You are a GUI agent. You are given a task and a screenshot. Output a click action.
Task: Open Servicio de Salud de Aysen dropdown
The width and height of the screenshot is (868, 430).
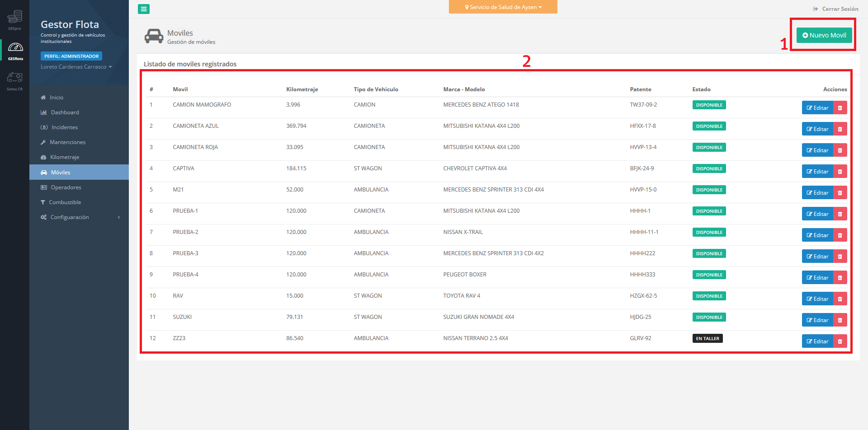pos(503,7)
